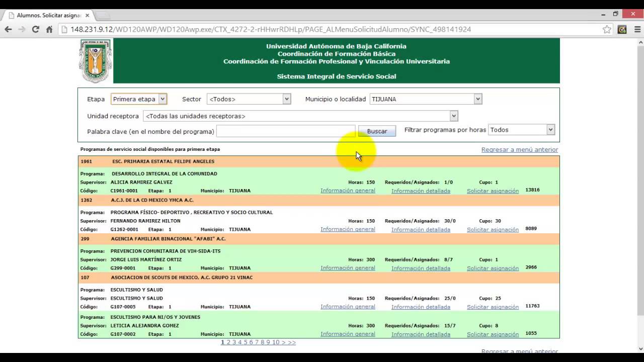Open the Filtrar programas por horas dropdown
Image resolution: width=644 pixels, height=362 pixels.
(521, 130)
